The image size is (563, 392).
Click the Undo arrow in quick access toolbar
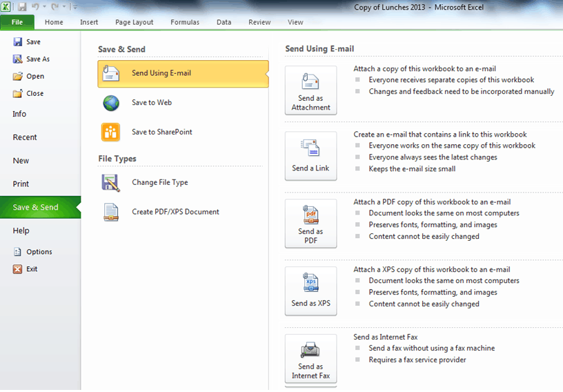pyautogui.click(x=35, y=6)
